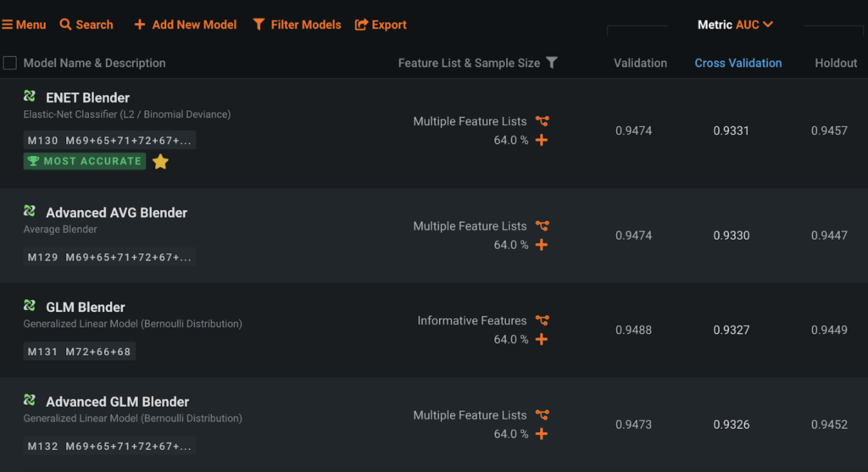The image size is (868, 472).
Task: Click the plus icon in ENET Blender row
Action: 542,140
